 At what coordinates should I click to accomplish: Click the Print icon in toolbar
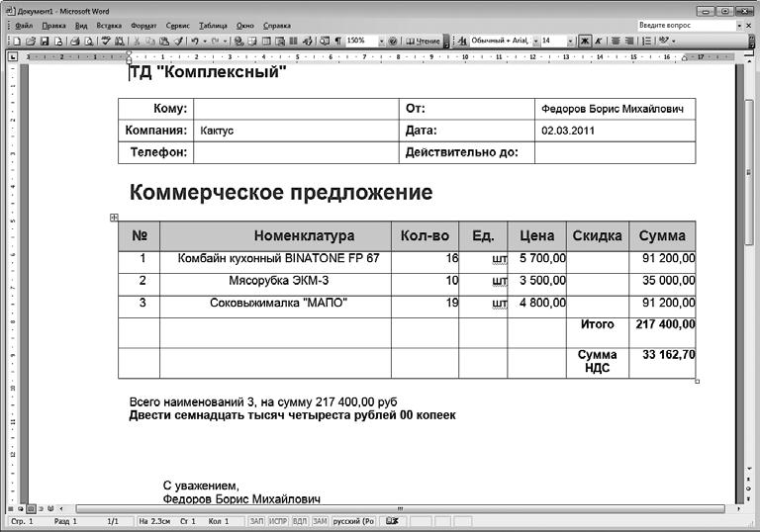[74, 42]
